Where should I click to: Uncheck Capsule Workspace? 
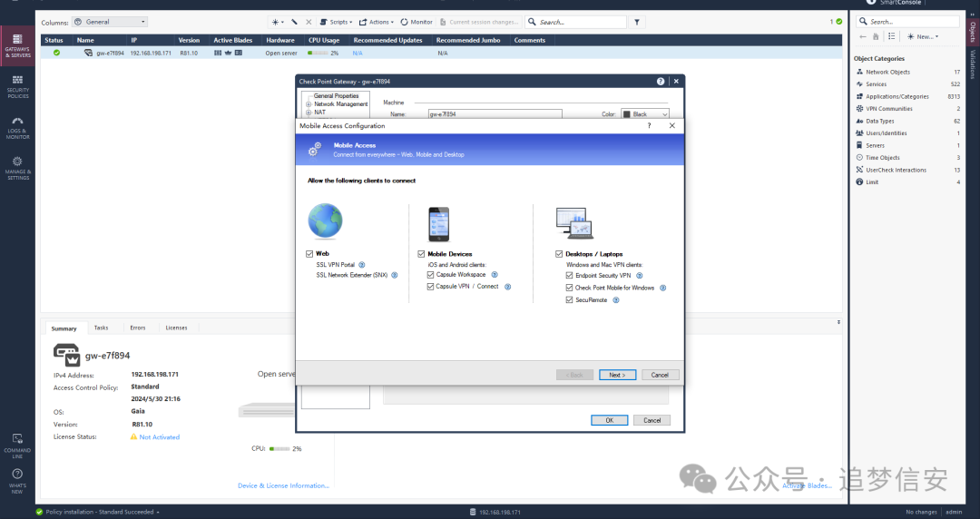(x=431, y=275)
